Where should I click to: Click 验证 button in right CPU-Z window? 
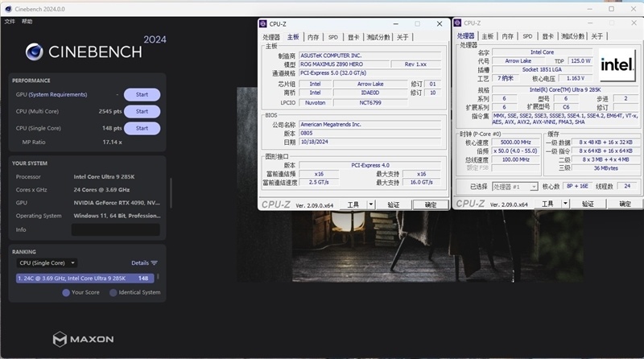click(588, 204)
